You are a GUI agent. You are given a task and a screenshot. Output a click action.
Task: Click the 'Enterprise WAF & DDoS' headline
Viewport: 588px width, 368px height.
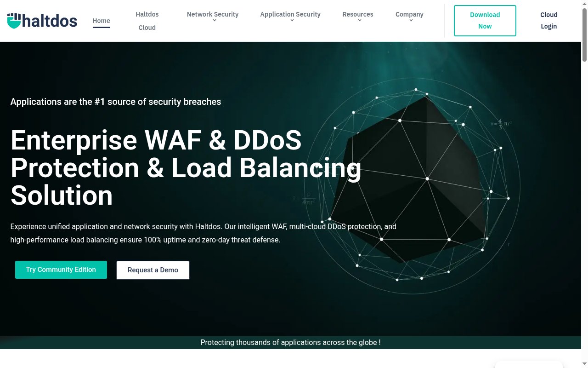[x=186, y=167]
